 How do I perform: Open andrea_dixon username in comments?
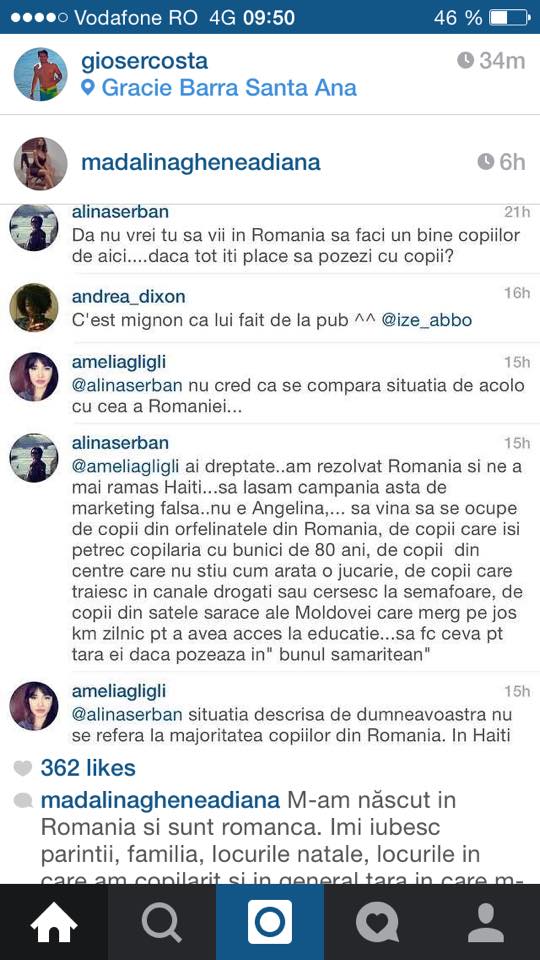pos(128,297)
